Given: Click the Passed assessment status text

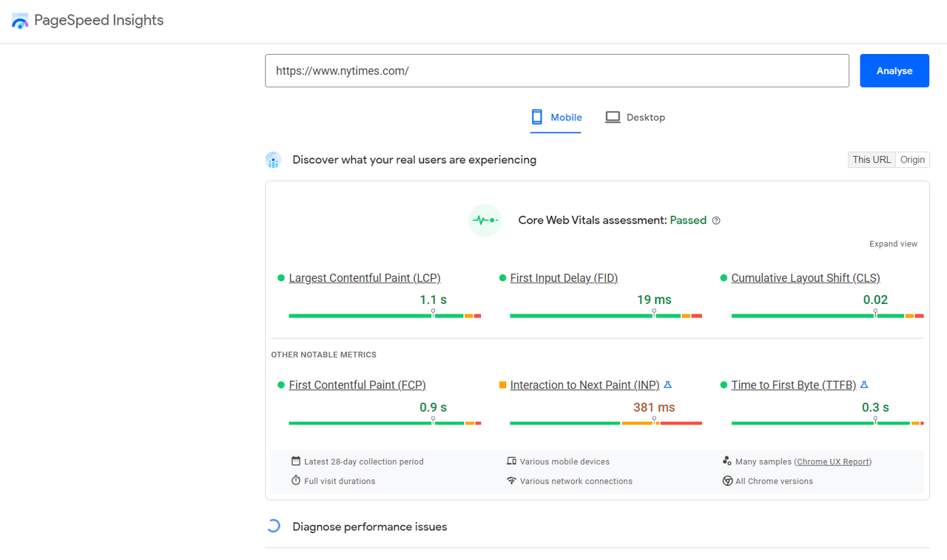Looking at the screenshot, I should [x=688, y=220].
